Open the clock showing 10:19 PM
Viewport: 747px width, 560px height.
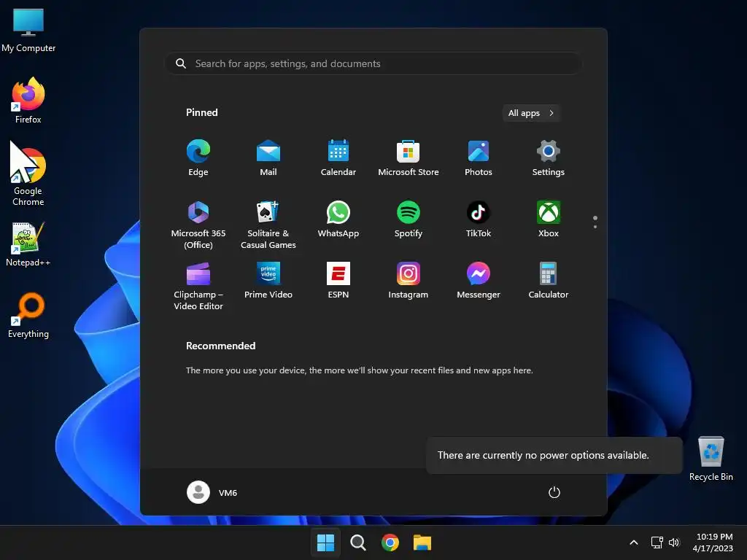click(713, 542)
